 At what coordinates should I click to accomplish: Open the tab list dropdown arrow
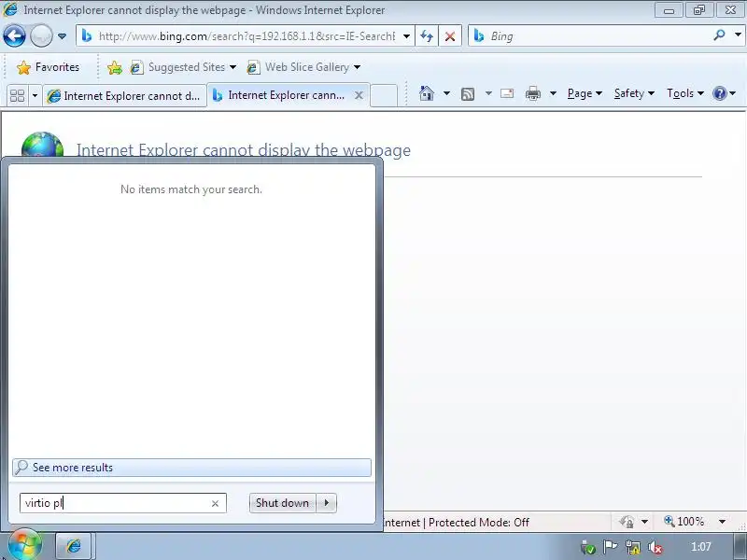pos(35,96)
